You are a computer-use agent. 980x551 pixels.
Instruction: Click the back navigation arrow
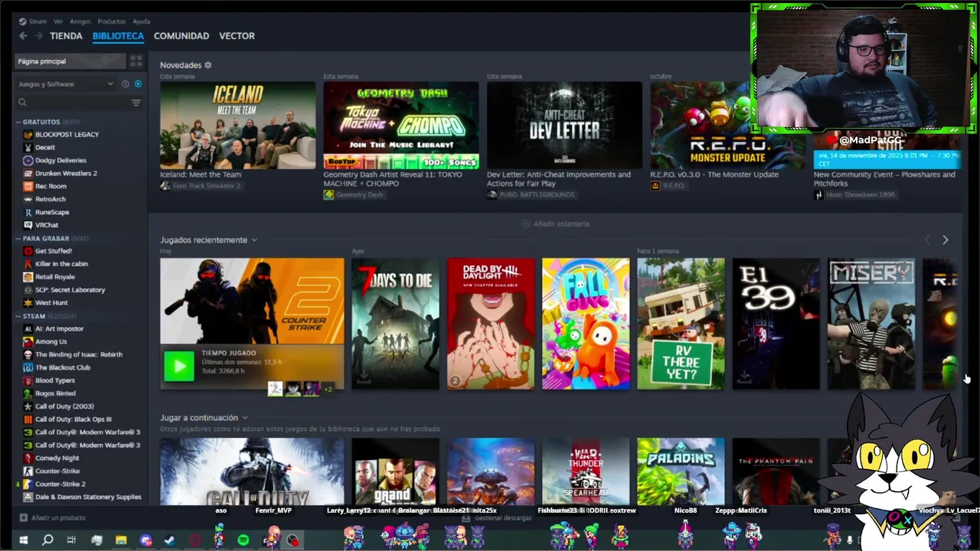point(23,36)
